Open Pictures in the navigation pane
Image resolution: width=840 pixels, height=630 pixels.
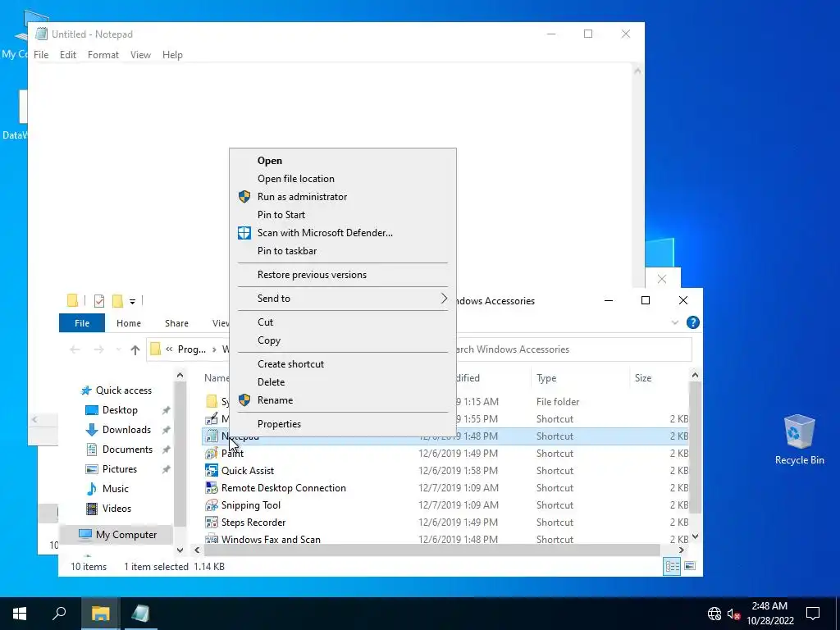point(120,469)
